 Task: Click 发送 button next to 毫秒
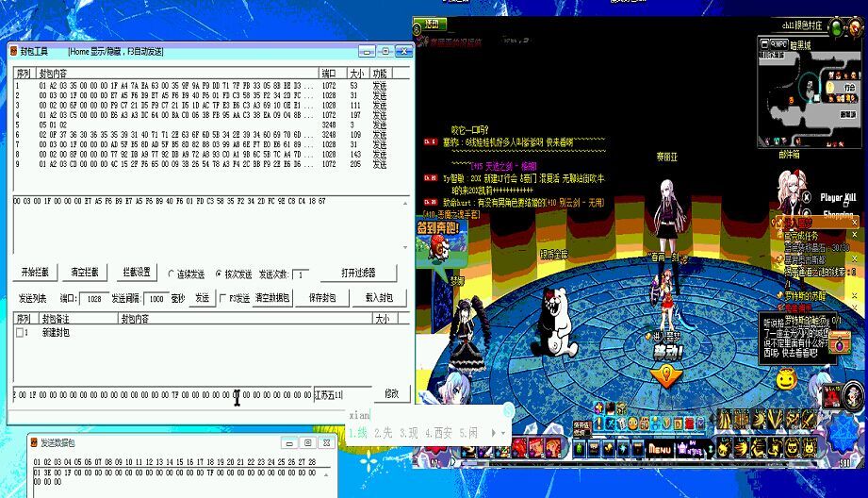coord(202,298)
